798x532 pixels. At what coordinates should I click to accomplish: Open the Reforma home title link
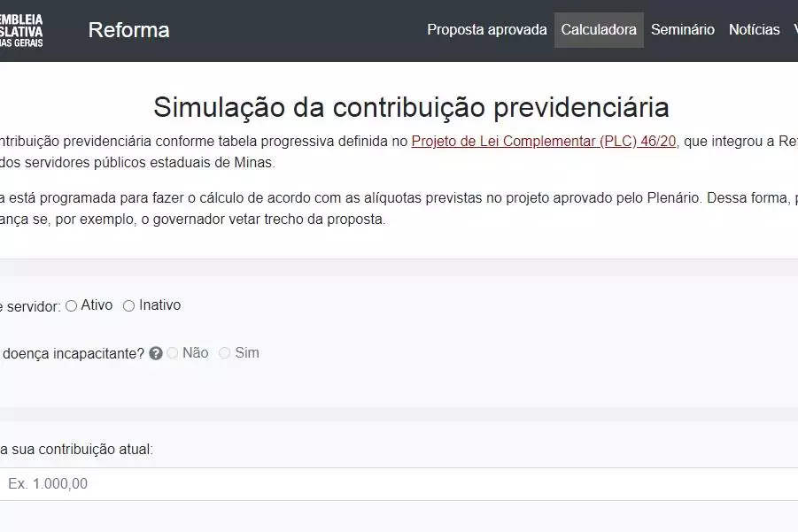128,30
